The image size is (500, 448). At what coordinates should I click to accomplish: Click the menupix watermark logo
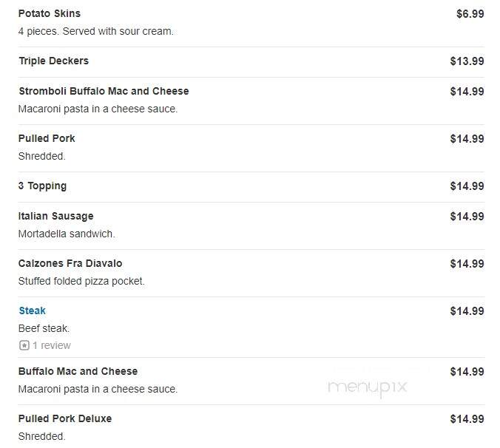coord(368,387)
